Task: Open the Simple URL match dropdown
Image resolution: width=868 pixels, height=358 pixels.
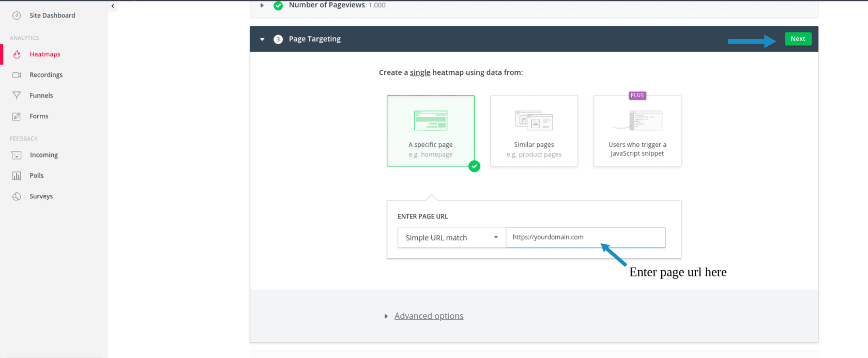Action: click(x=452, y=238)
